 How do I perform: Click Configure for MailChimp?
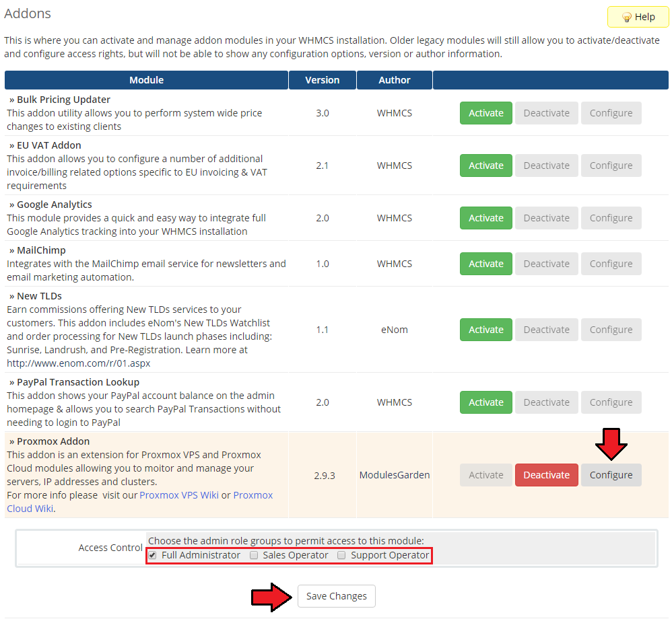(611, 264)
